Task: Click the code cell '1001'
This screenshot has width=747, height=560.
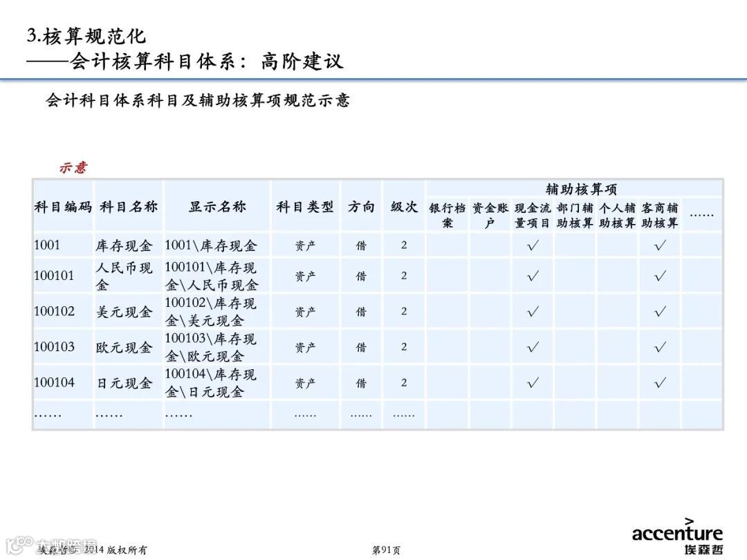Action: [47, 245]
